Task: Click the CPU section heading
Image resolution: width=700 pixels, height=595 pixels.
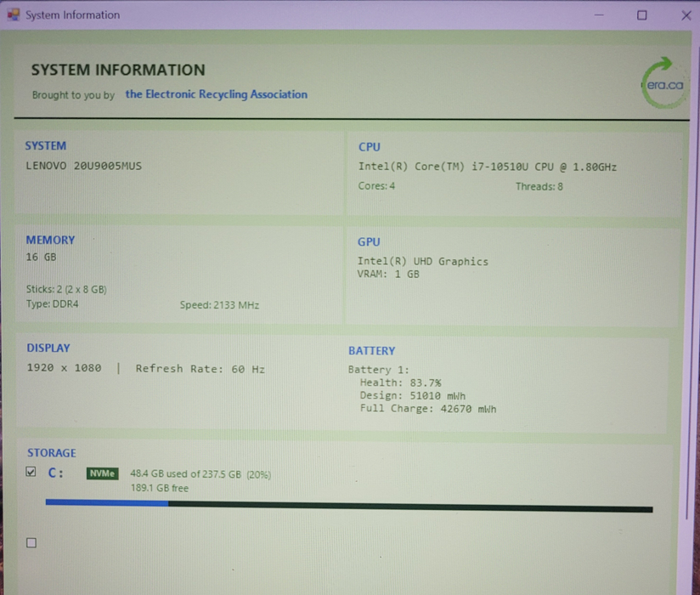Action: (370, 147)
